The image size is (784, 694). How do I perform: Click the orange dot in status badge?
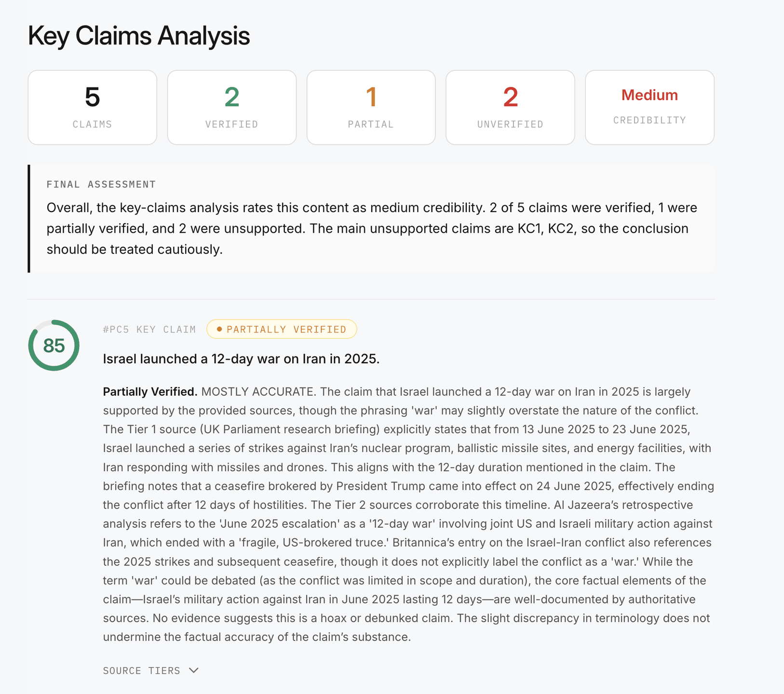tap(219, 329)
